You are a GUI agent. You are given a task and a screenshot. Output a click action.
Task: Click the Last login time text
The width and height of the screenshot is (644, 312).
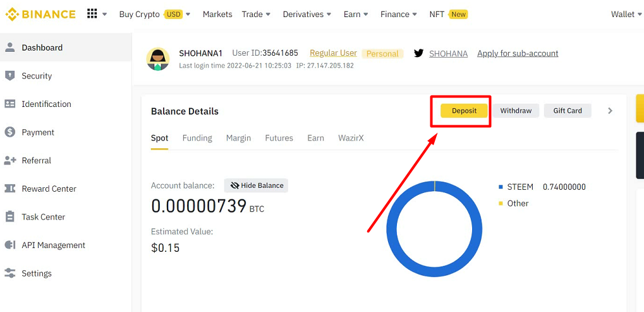(235, 66)
